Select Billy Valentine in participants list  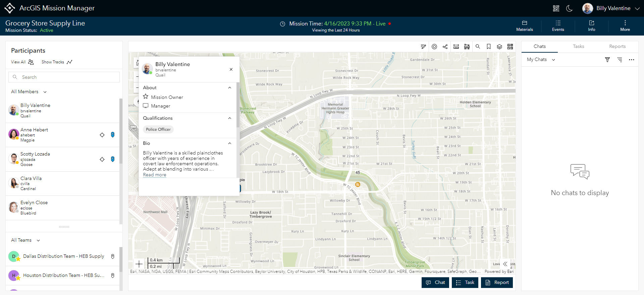click(63, 111)
